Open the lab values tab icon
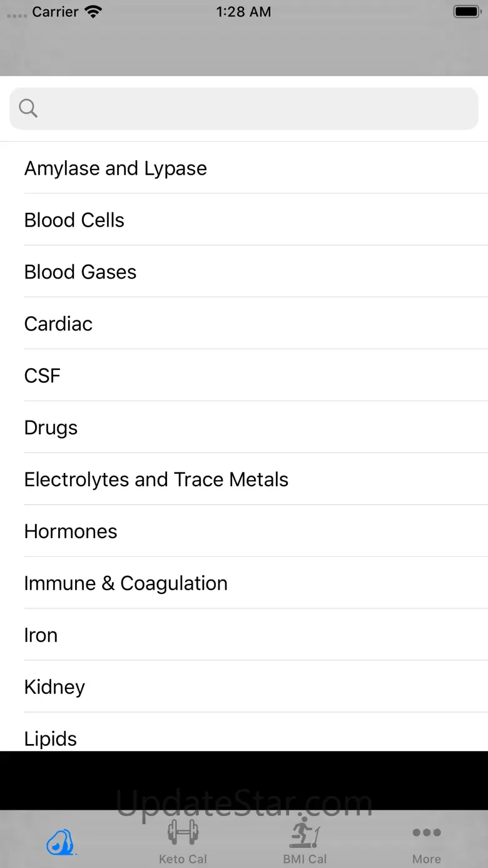This screenshot has height=868, width=488. [61, 842]
